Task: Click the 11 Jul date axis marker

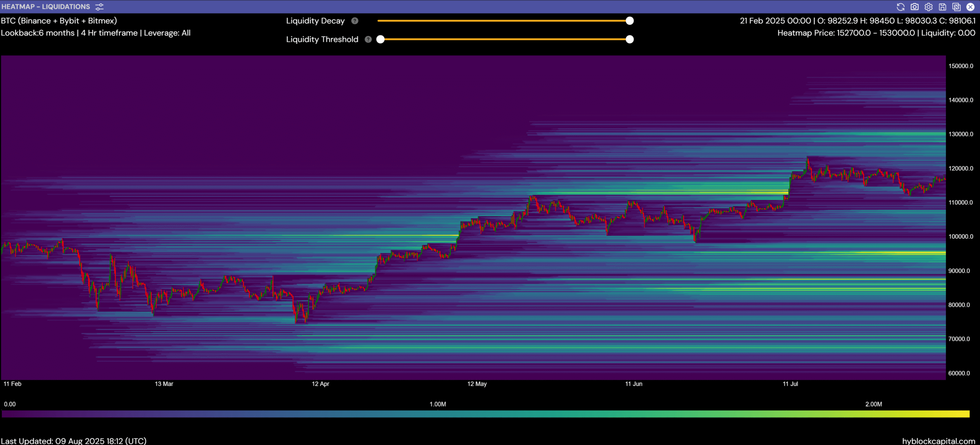Action: coord(790,384)
